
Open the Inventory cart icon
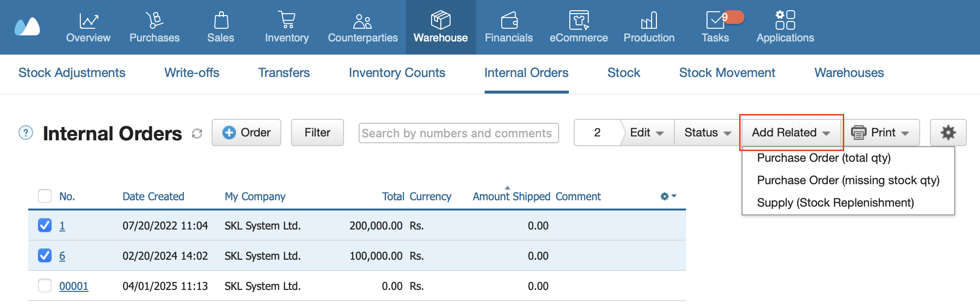tap(287, 20)
